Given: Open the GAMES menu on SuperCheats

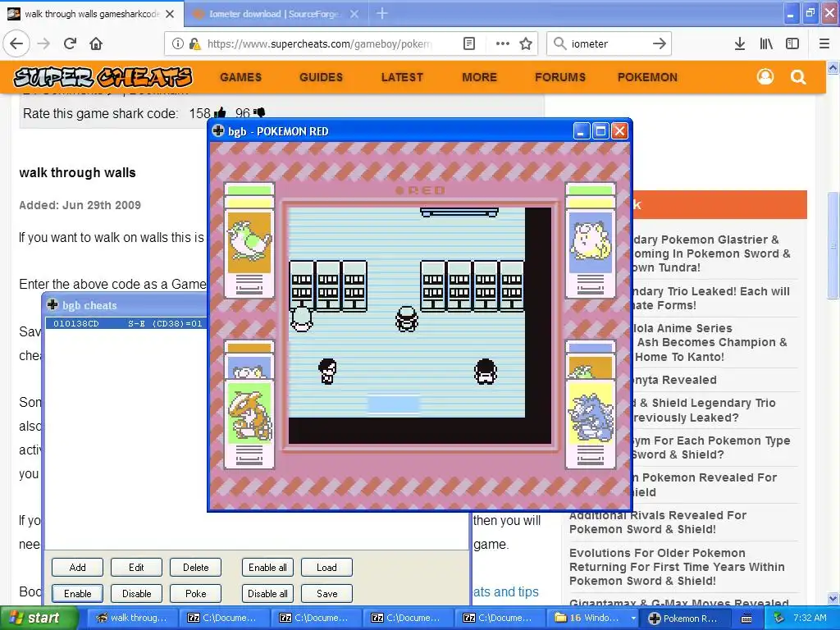Looking at the screenshot, I should tap(240, 77).
